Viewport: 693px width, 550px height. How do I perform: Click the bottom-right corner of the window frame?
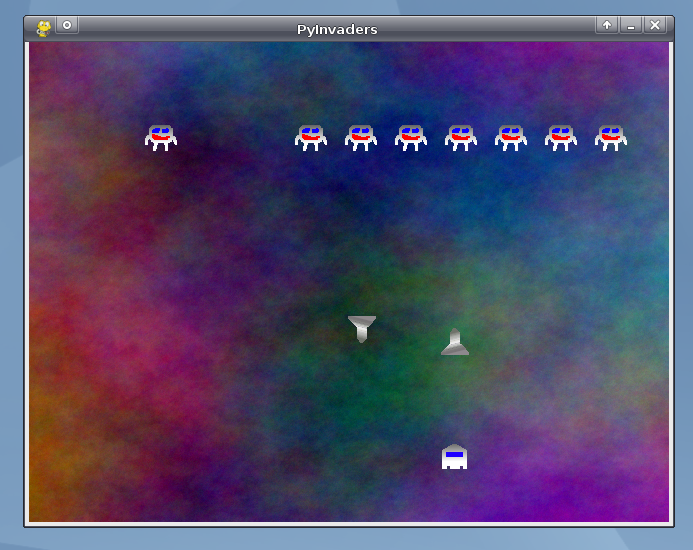point(672,525)
